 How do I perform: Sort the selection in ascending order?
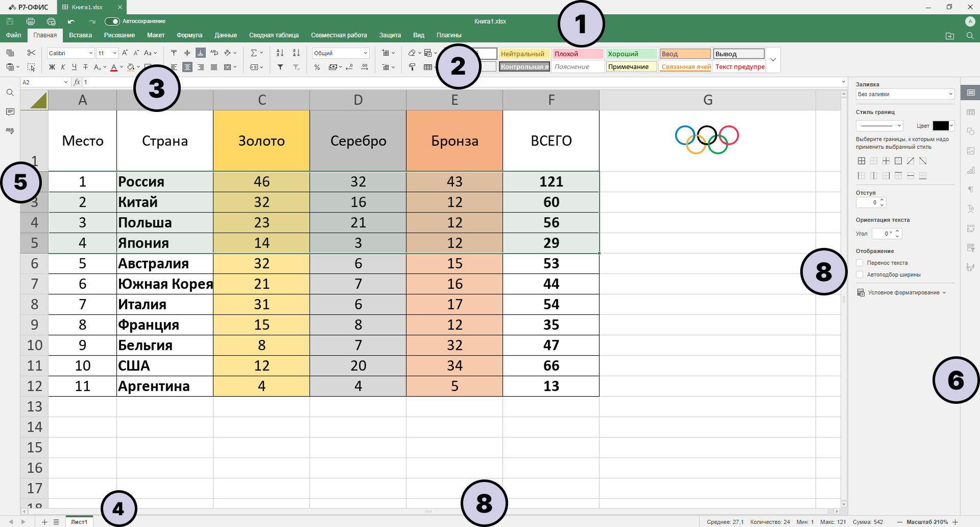pos(280,53)
